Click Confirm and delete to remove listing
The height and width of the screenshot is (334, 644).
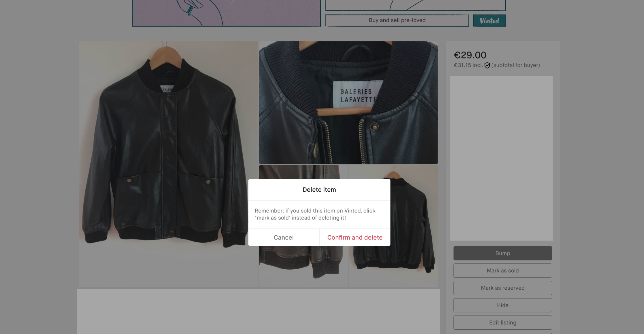[355, 237]
